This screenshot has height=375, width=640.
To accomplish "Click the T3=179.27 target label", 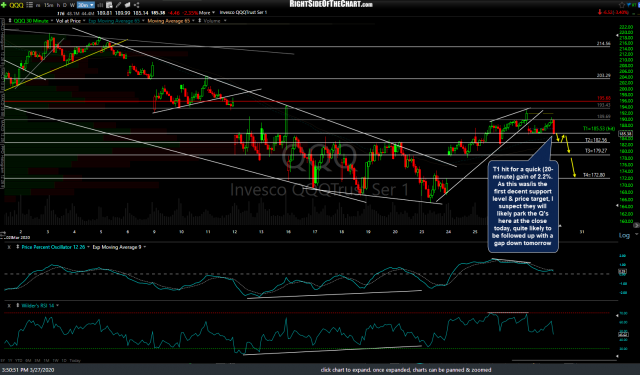I will pyautogui.click(x=596, y=151).
